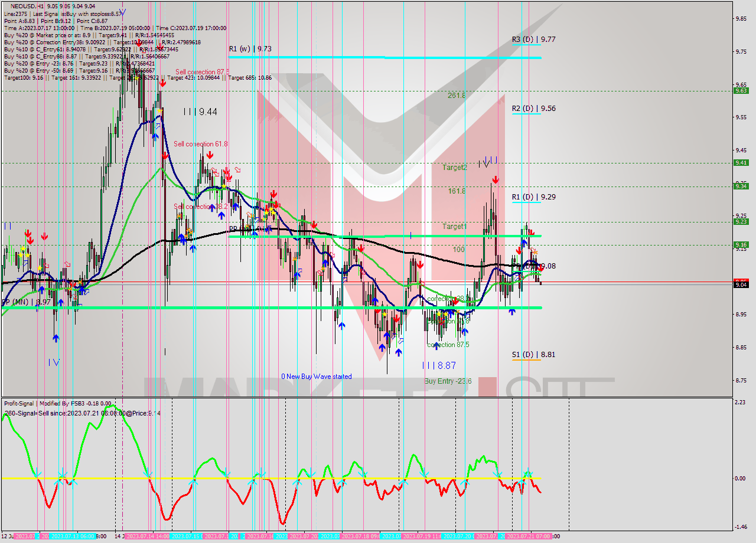Click the 9.23 green price tag

pos(741,222)
